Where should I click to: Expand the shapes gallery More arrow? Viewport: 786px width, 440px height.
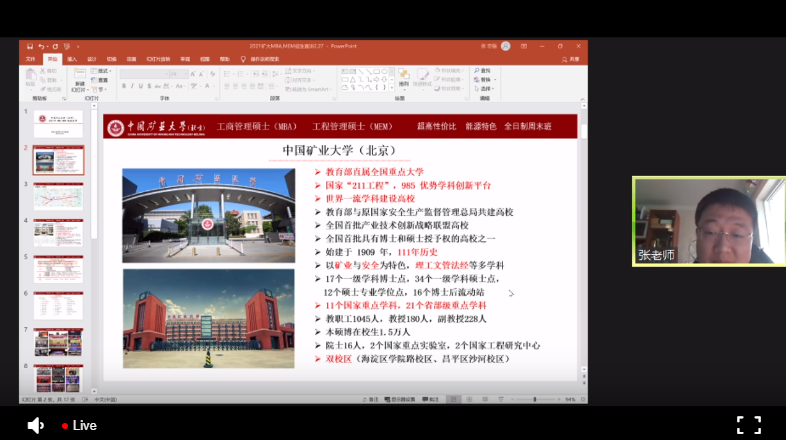(x=392, y=88)
